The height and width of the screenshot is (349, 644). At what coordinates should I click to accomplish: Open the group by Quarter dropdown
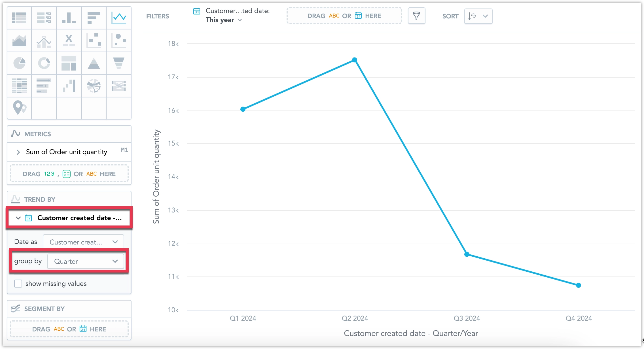86,261
